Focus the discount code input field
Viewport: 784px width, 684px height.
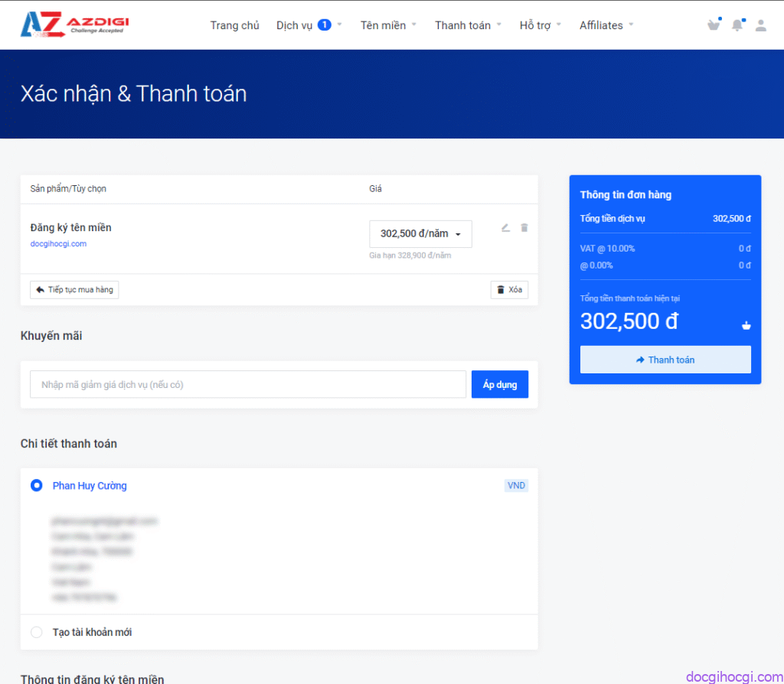point(248,384)
